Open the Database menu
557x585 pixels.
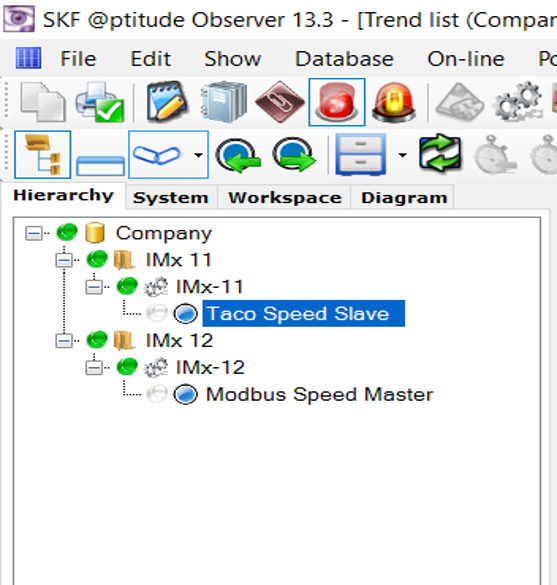(344, 59)
